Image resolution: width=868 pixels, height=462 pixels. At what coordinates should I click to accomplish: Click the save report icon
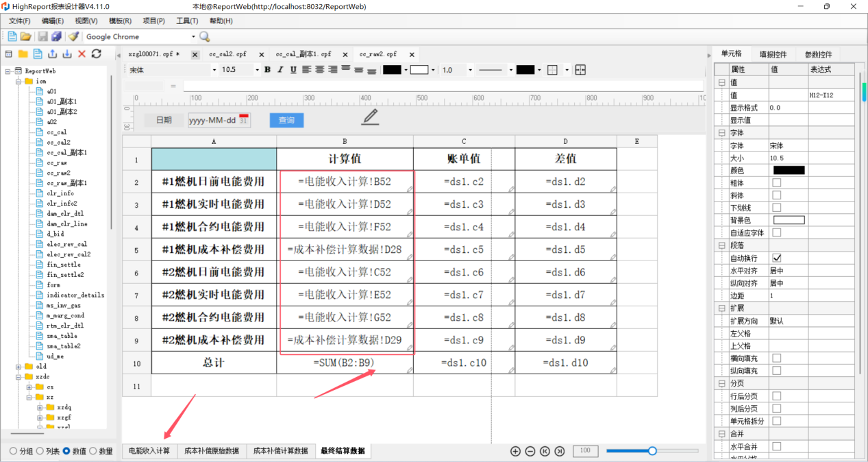pos(42,36)
